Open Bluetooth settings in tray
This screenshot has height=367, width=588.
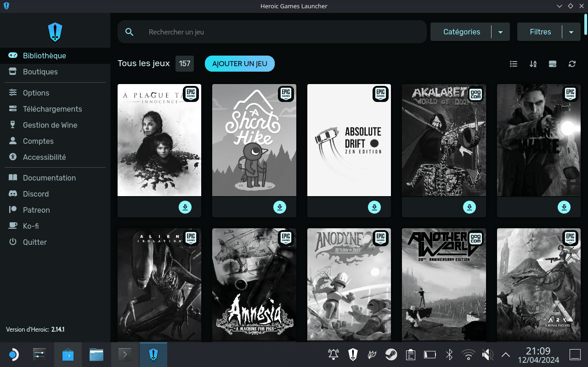click(449, 355)
